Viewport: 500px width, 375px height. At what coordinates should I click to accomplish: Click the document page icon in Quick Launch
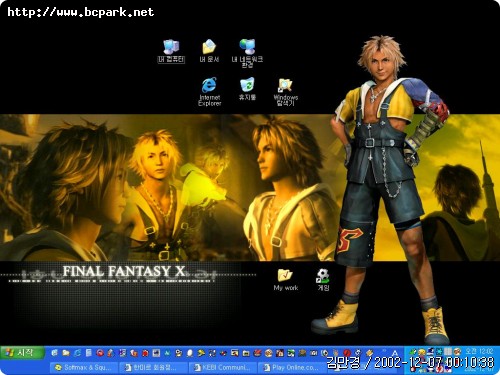88,353
